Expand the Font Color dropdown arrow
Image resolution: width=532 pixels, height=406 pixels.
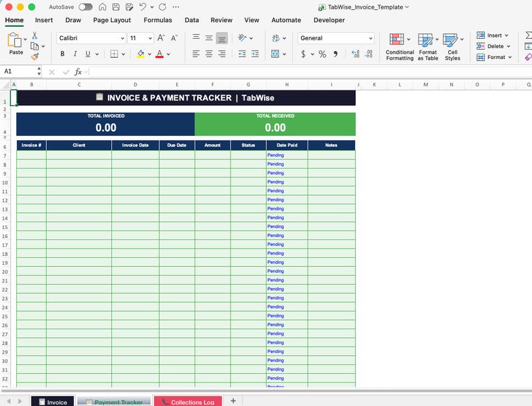(168, 54)
